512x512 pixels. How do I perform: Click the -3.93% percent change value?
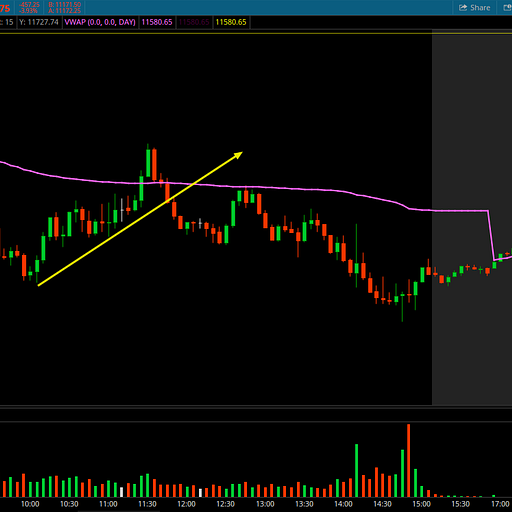pos(28,11)
